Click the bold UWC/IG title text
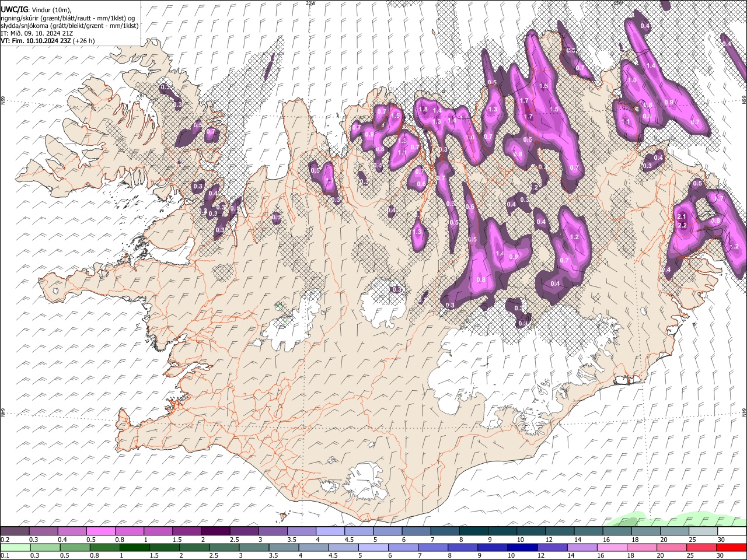This screenshot has height=560, width=747. click(x=14, y=10)
